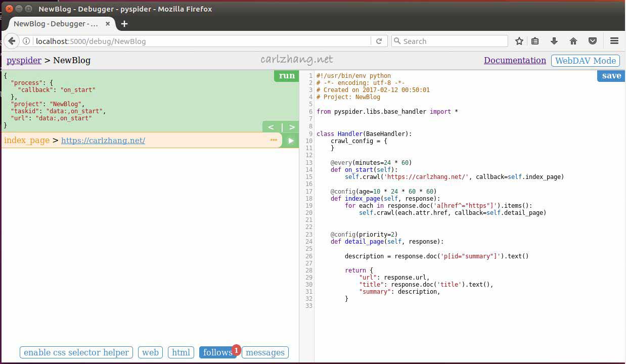
Task: Click the browser back arrow button
Action: tap(12, 41)
